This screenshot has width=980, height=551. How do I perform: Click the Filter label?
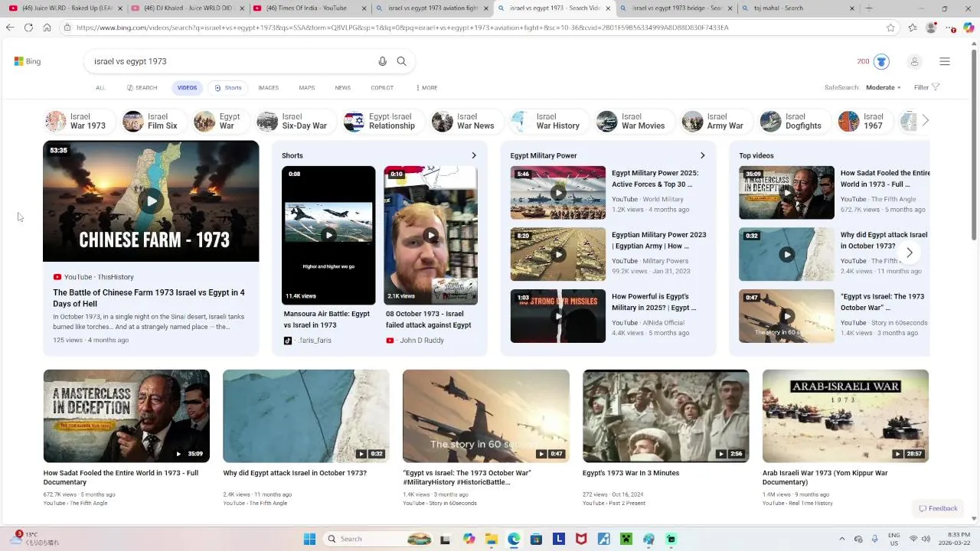921,87
